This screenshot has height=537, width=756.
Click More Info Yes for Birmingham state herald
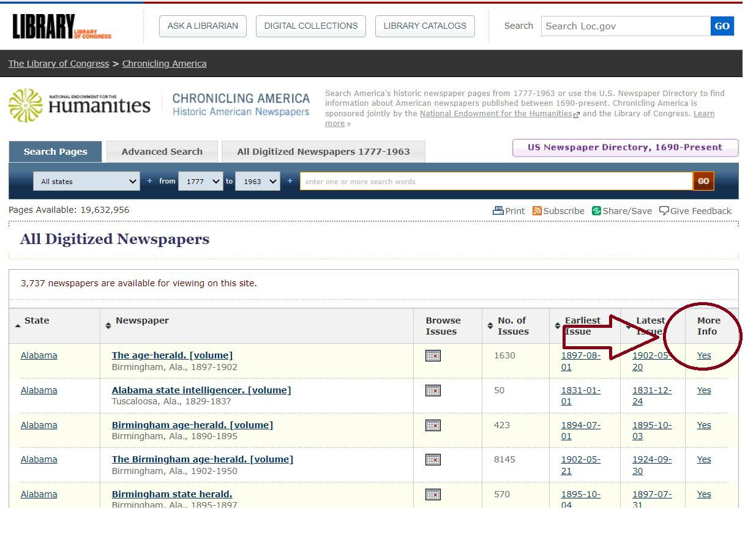(x=704, y=494)
